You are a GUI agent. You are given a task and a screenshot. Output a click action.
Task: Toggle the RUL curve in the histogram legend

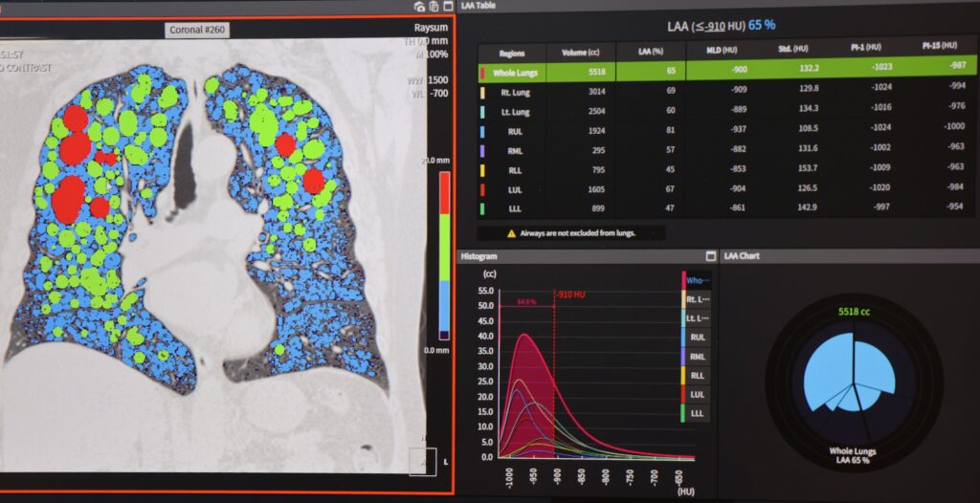696,338
